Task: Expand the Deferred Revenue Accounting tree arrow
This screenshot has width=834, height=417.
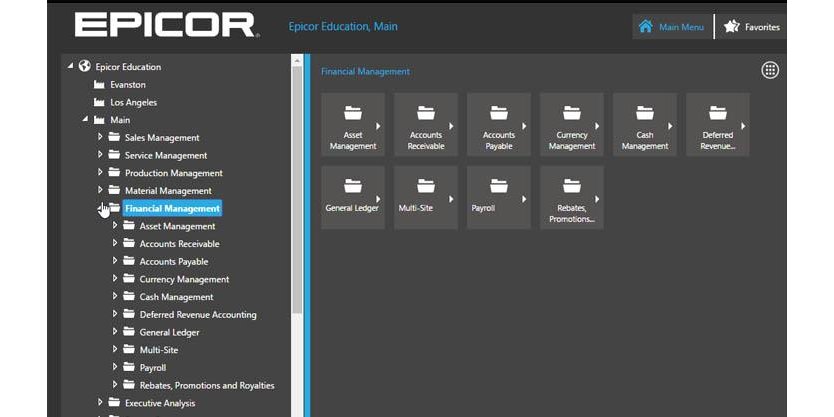Action: pyautogui.click(x=114, y=314)
